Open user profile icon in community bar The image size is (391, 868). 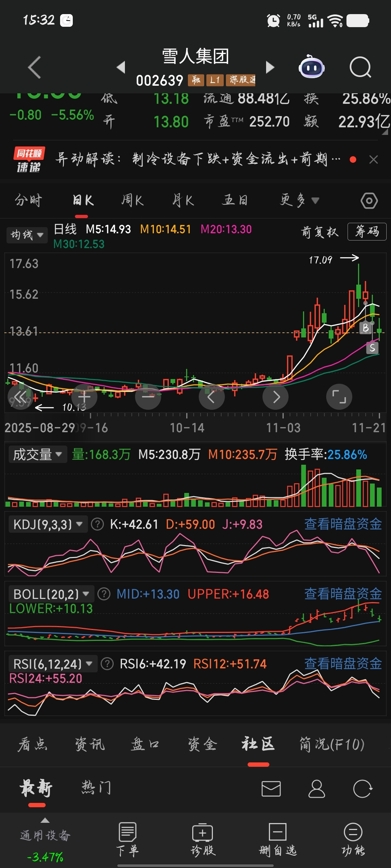(x=317, y=789)
